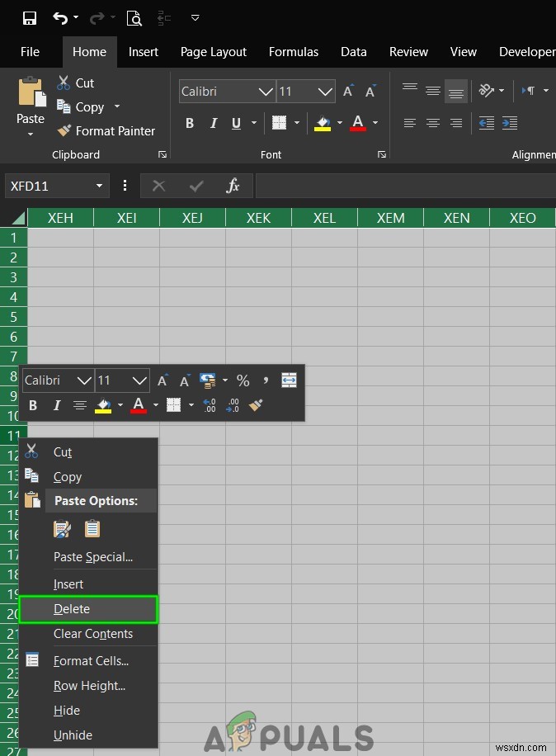Click the Save icon in quick access toolbar
Viewport: 556px width, 756px height.
30,18
